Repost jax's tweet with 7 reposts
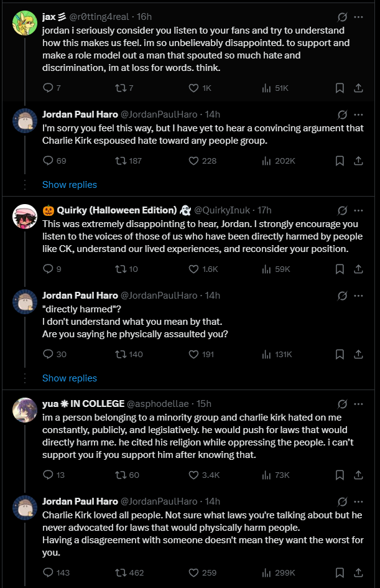 (x=120, y=88)
